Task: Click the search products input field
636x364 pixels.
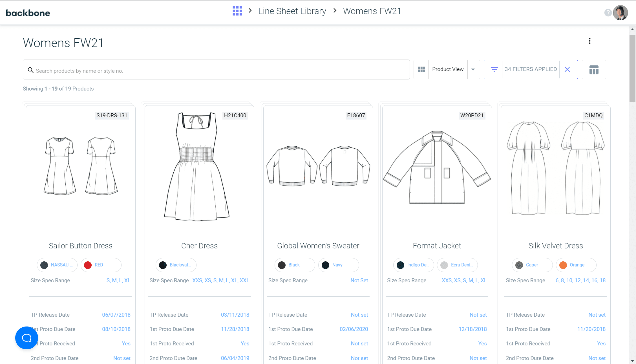Action: point(216,71)
